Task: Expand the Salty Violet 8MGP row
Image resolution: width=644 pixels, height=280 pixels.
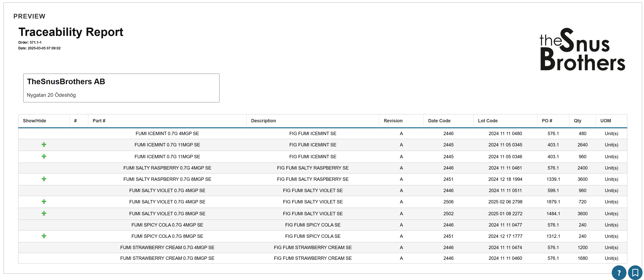Action: click(x=44, y=213)
